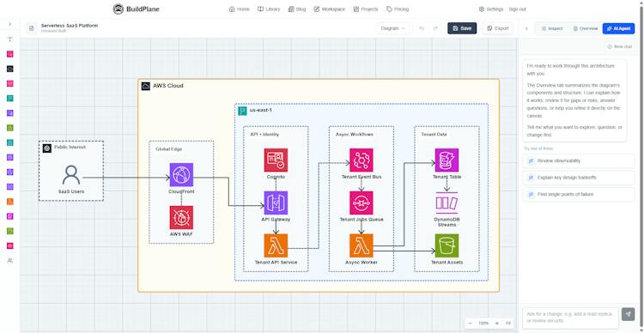Click the 100% zoom level indicator
This screenshot has width=644, height=333.
click(483, 324)
